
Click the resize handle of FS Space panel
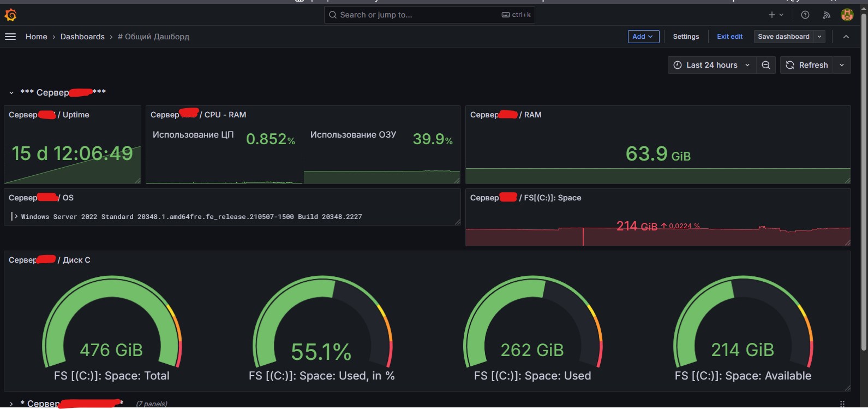tap(847, 242)
